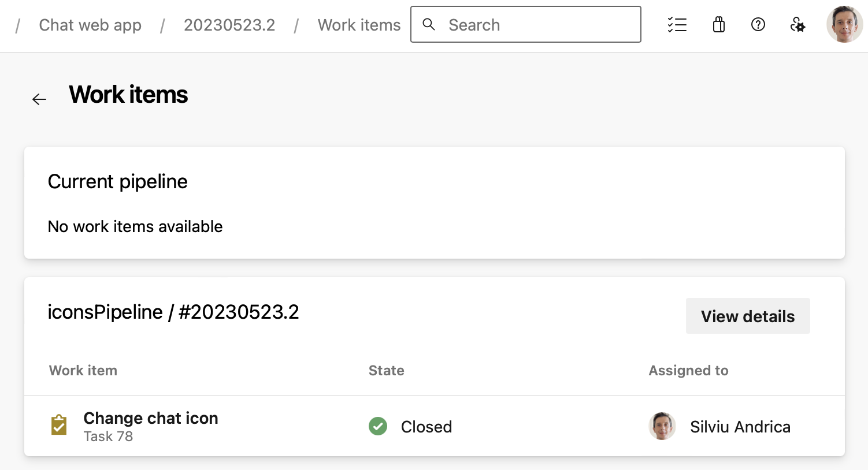Open the Help question mark icon

758,25
